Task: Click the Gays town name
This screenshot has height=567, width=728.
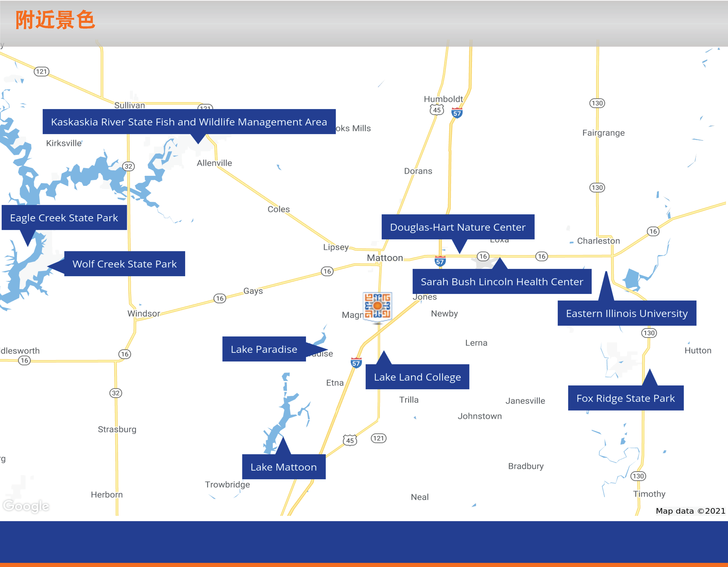Action: [253, 291]
